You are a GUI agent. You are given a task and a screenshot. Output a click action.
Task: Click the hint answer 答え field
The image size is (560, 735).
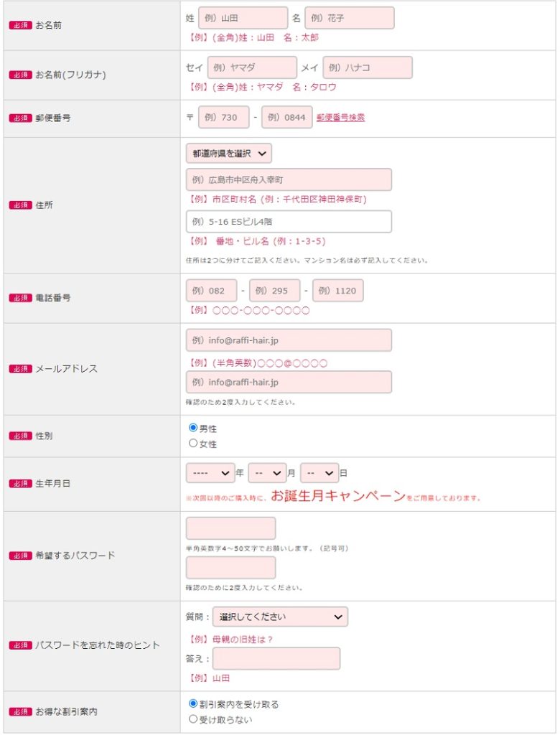pos(276,659)
